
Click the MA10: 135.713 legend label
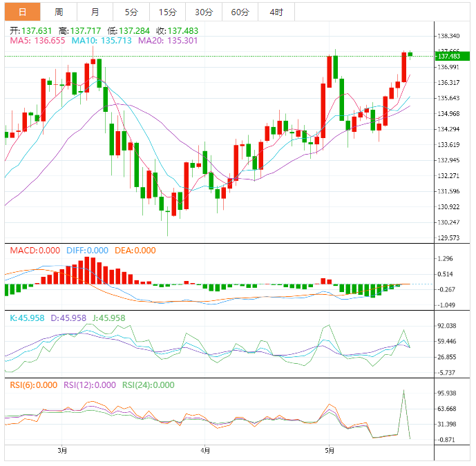pyautogui.click(x=102, y=41)
